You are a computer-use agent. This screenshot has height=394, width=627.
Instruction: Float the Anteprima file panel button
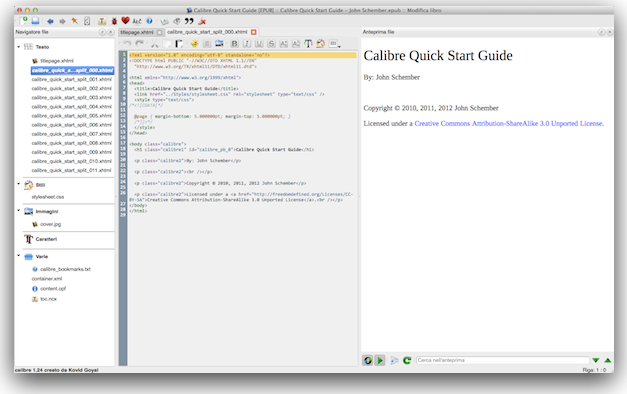tap(601, 32)
